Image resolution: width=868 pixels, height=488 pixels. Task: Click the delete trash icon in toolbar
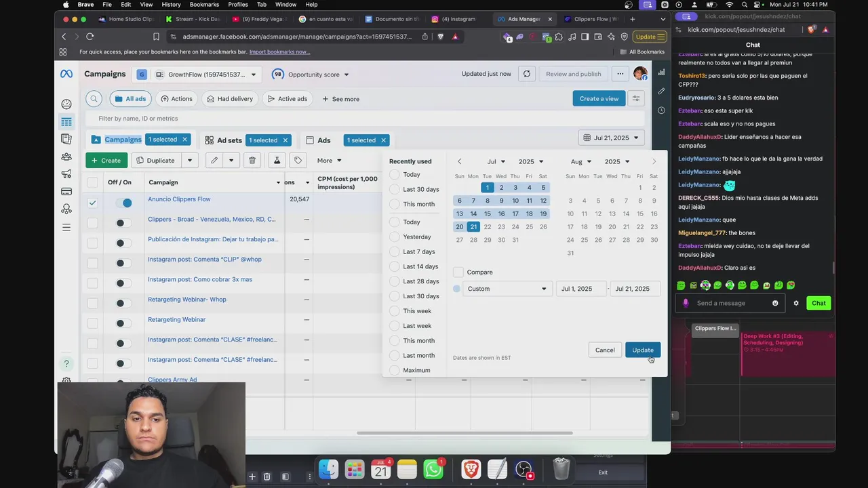(x=252, y=161)
